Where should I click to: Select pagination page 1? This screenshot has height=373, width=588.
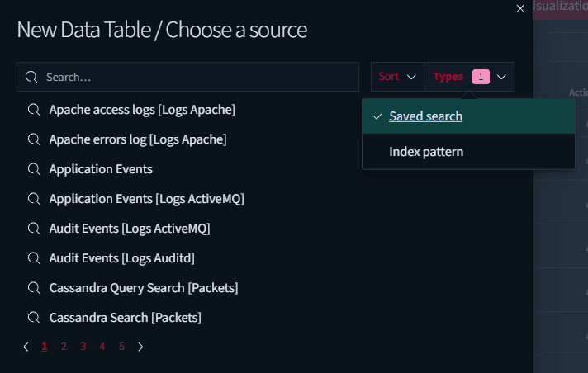coord(45,347)
